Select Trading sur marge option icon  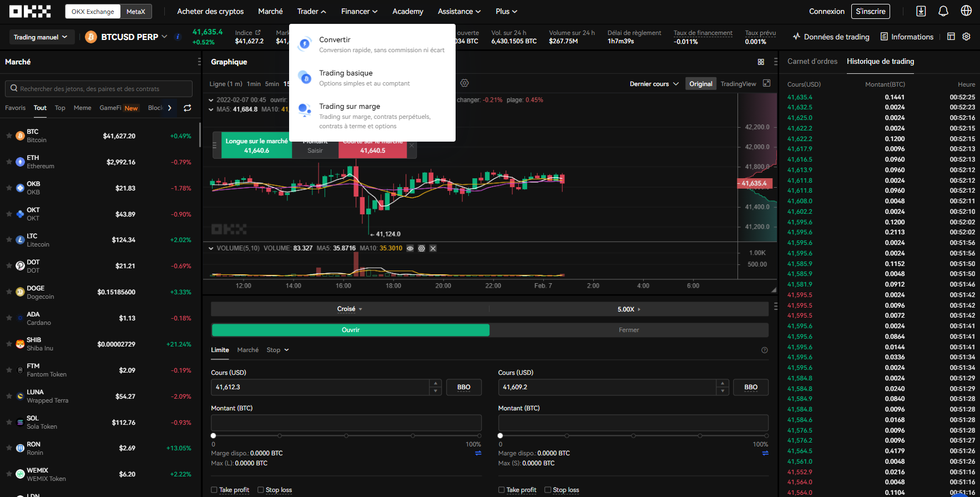point(305,110)
